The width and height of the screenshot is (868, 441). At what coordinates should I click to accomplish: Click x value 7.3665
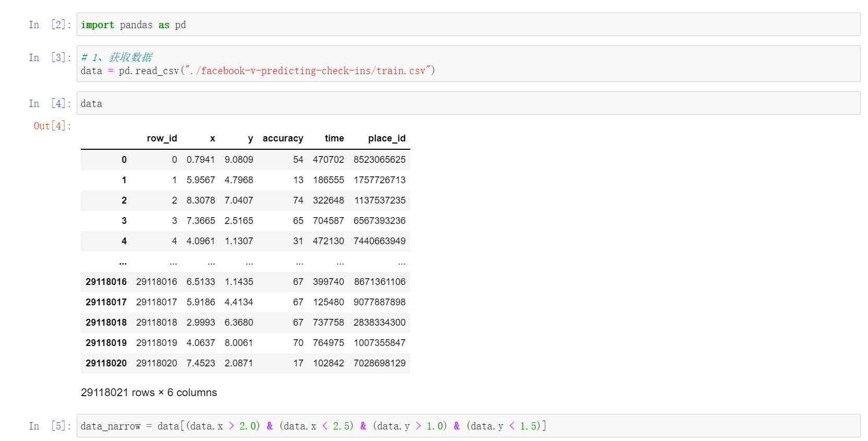point(201,221)
